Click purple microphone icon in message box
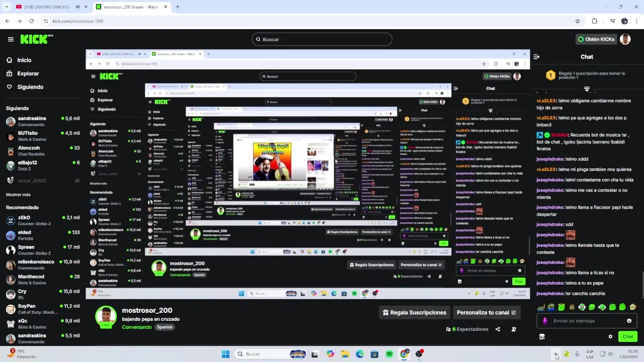Screen dimensions: 644x362 (545, 321)
